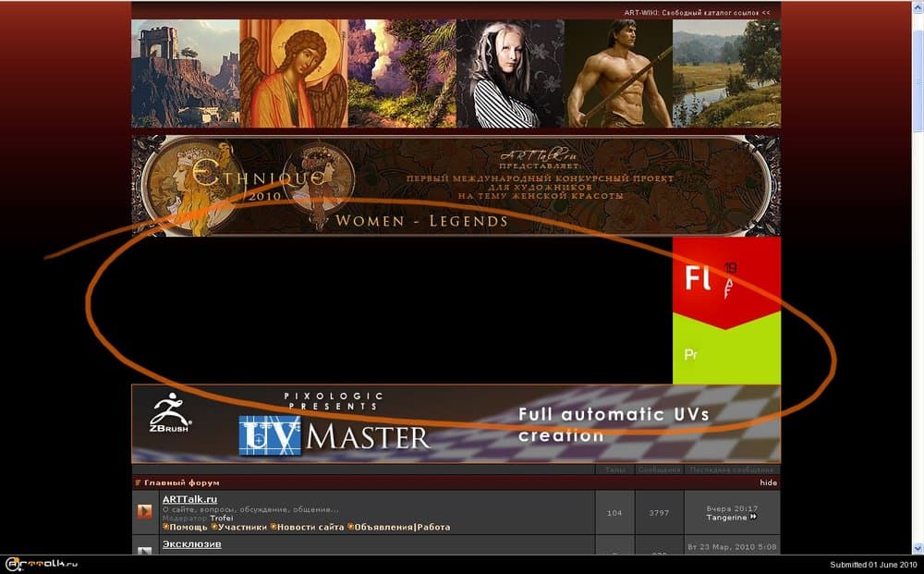Open the muscular warrior artwork thumbnail
This screenshot has width=924, height=574.
click(x=617, y=74)
